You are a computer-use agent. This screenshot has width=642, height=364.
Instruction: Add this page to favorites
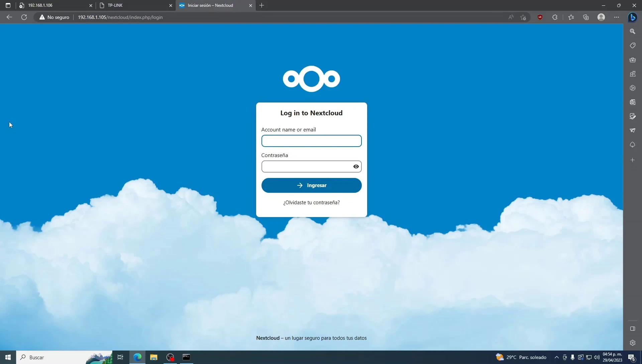[523, 17]
